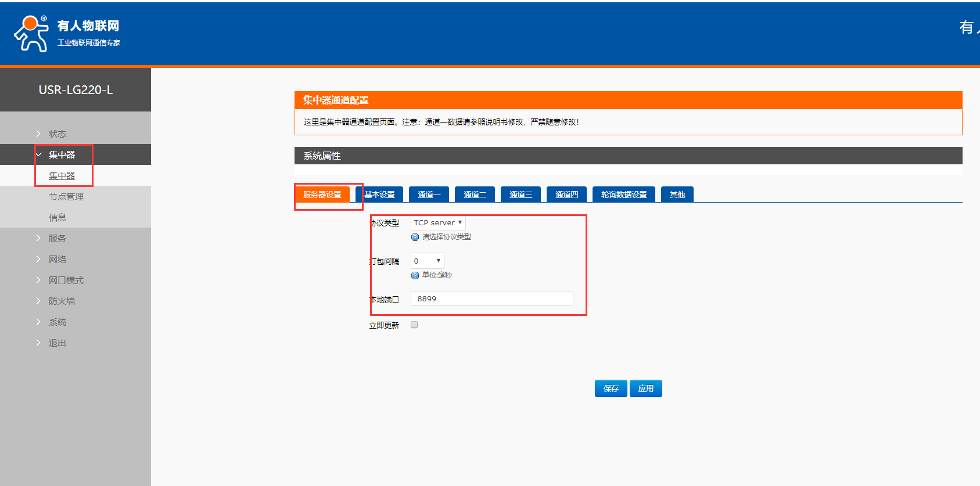Click help icon beside protocol type hint
980x486 pixels.
coord(415,237)
